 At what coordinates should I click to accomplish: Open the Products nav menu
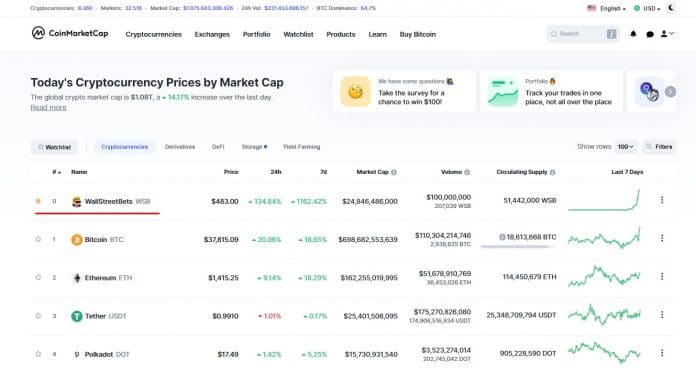[x=341, y=34]
